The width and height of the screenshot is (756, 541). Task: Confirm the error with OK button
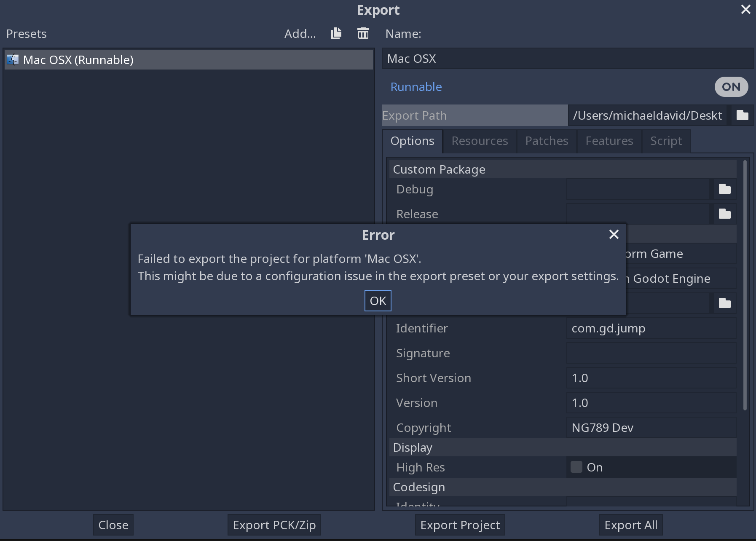coord(378,301)
